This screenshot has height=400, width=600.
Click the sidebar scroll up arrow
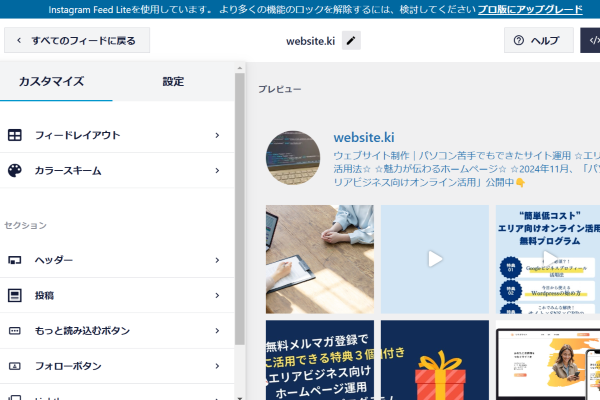[x=240, y=68]
